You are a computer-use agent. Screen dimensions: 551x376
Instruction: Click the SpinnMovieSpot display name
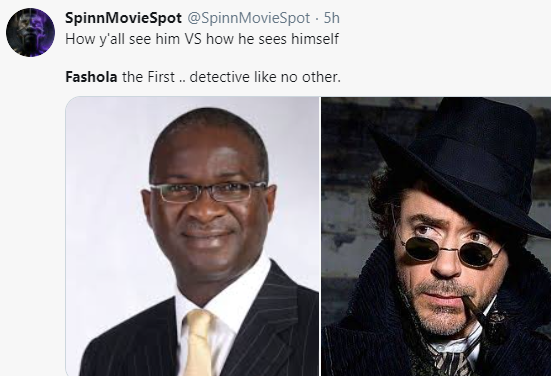(x=123, y=18)
